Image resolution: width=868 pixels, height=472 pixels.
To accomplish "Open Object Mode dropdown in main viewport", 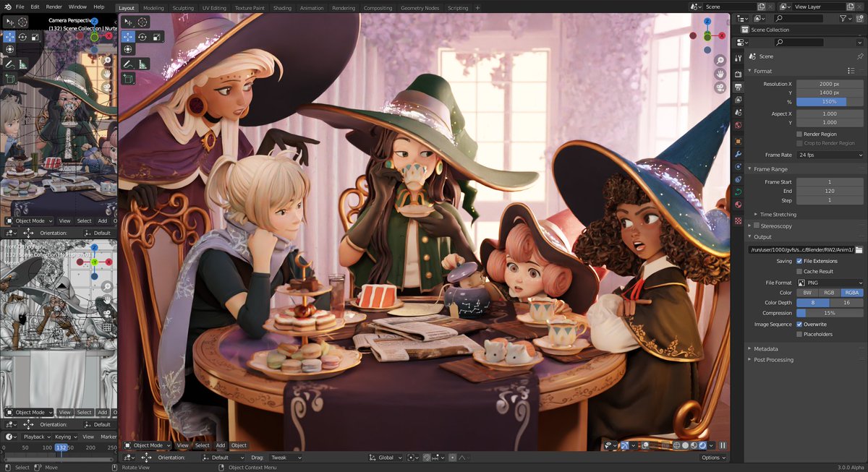I will (x=148, y=445).
